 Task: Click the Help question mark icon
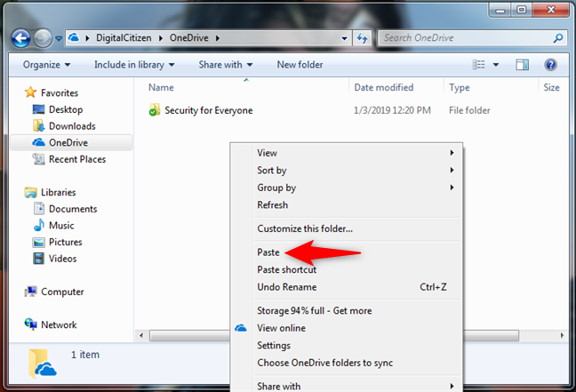tap(550, 65)
